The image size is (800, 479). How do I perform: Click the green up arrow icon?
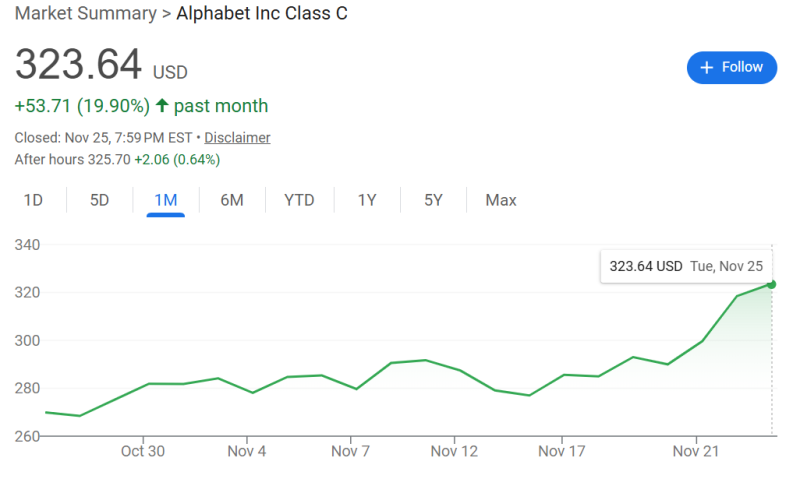tap(163, 105)
